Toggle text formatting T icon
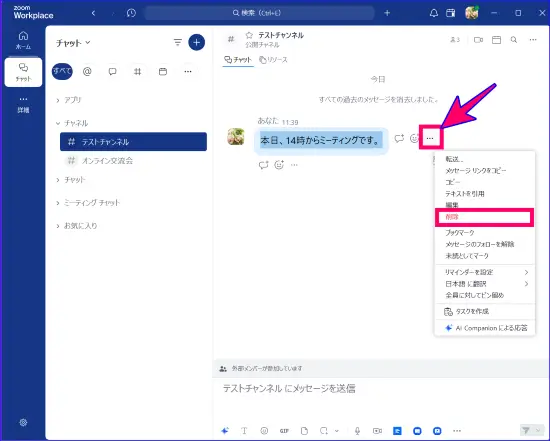 click(x=244, y=430)
